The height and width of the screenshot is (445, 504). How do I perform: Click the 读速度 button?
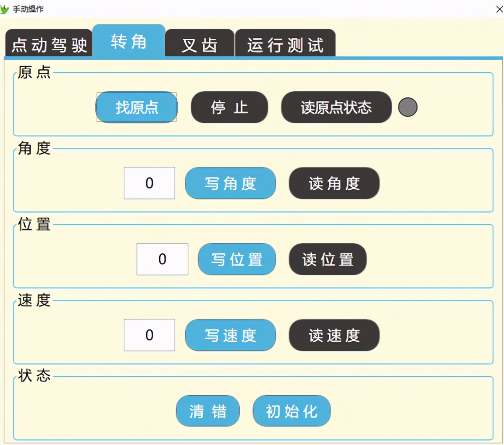pyautogui.click(x=334, y=335)
